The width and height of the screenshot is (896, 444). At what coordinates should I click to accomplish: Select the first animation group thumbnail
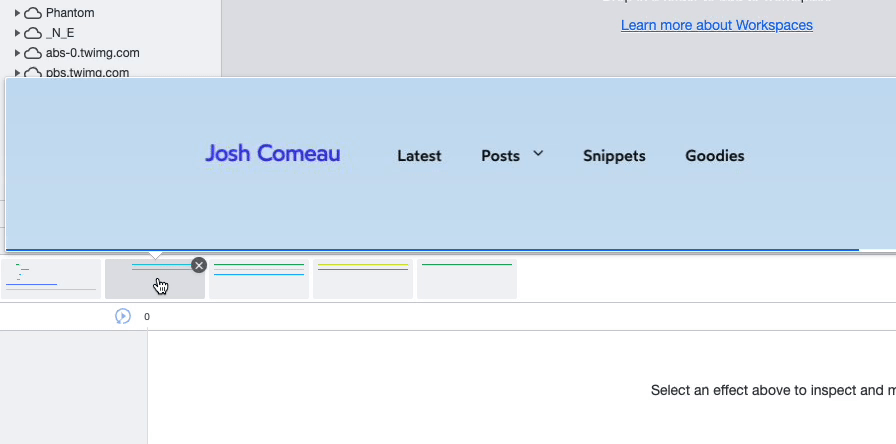point(51,279)
